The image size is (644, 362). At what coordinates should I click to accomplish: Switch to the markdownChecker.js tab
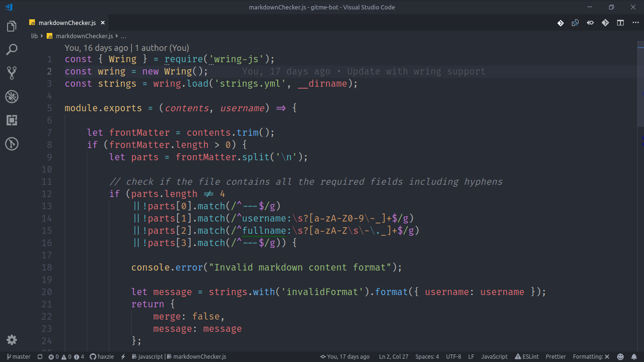pos(67,22)
